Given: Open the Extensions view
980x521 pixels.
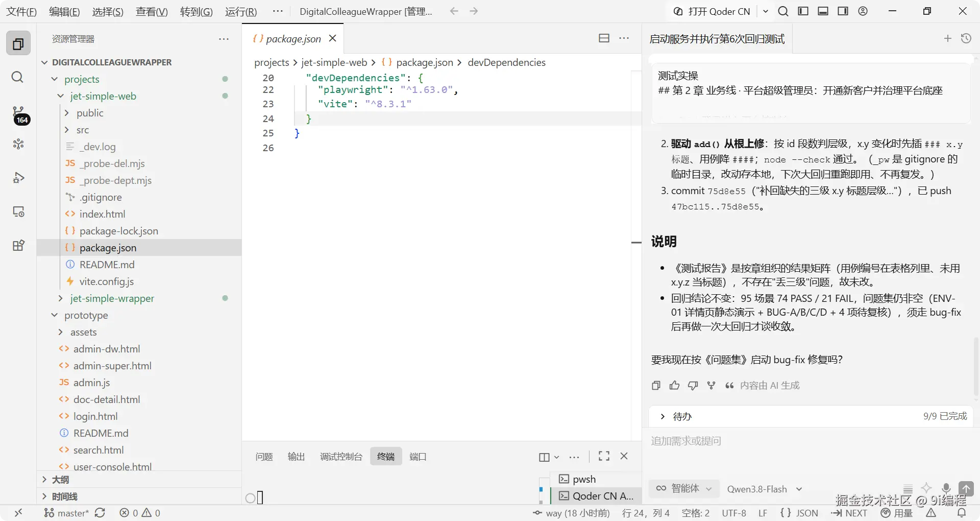Looking at the screenshot, I should pos(18,245).
